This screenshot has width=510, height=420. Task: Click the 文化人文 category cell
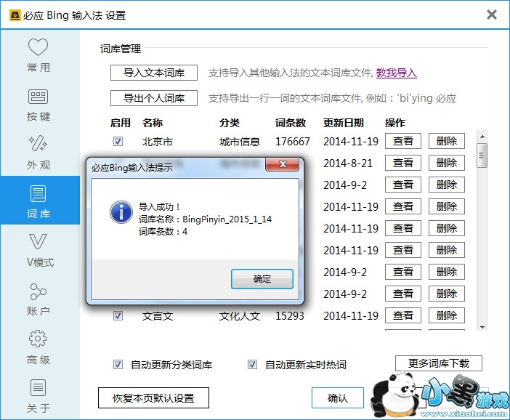(240, 316)
